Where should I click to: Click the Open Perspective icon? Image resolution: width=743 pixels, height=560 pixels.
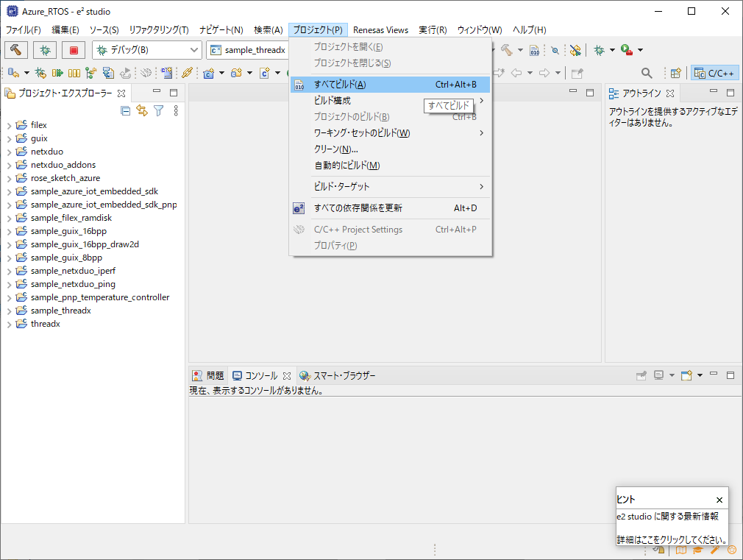pyautogui.click(x=676, y=73)
